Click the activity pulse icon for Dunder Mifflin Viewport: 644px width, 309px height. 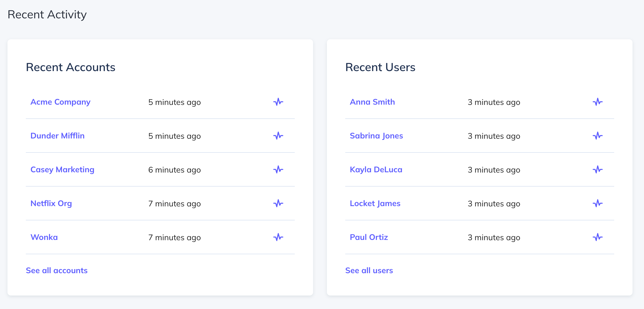pyautogui.click(x=278, y=136)
